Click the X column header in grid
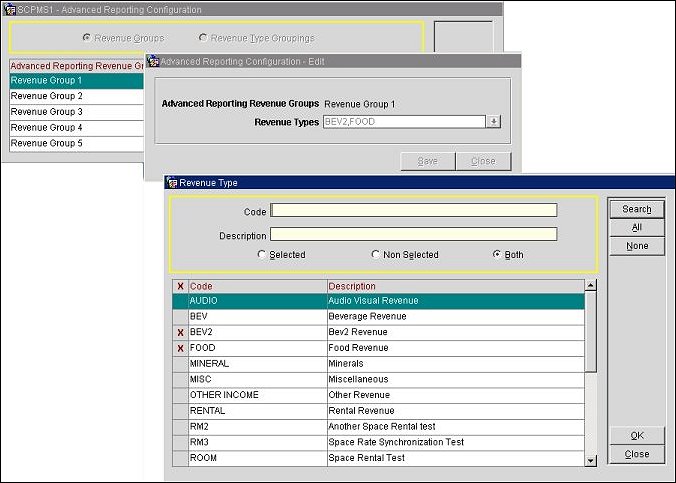The height and width of the screenshot is (483, 676). (x=180, y=286)
